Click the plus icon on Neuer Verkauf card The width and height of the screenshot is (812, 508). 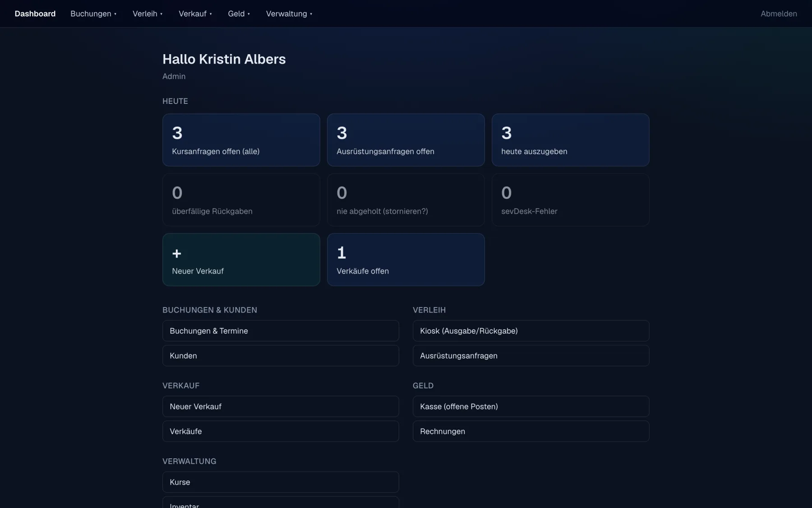(x=177, y=254)
